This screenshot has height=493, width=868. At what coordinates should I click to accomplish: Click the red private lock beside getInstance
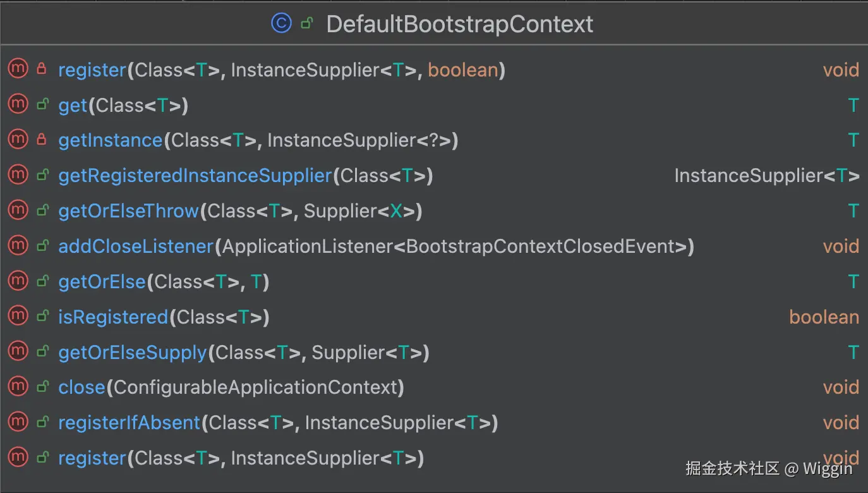tap(42, 140)
